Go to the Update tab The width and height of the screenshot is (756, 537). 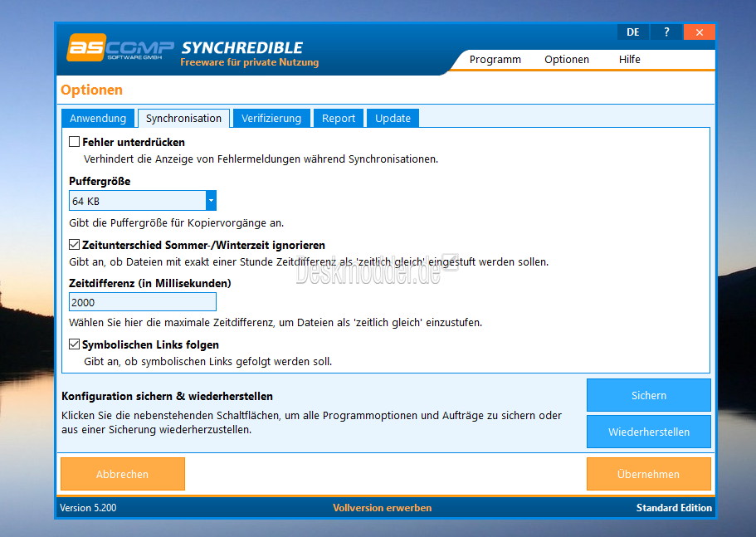(x=393, y=118)
